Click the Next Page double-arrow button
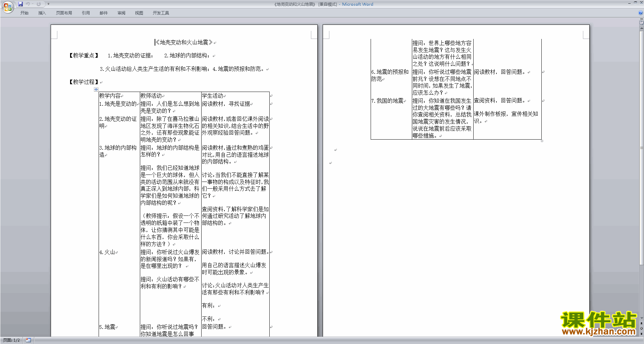This screenshot has height=344, width=644. (x=642, y=333)
